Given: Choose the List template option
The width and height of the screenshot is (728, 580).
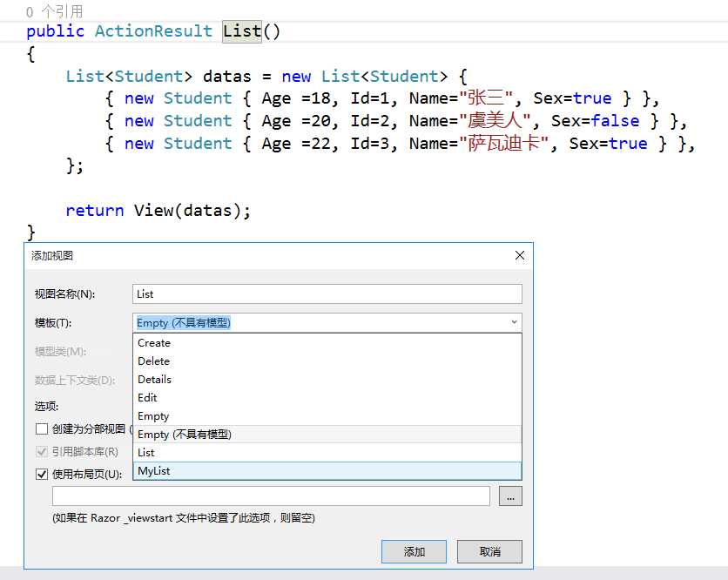Looking at the screenshot, I should (x=327, y=452).
